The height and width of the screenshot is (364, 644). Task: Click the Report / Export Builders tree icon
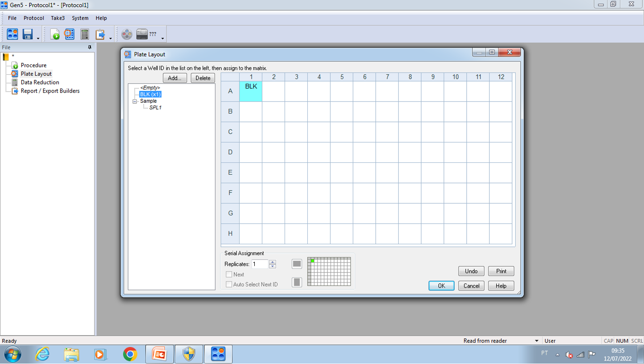(15, 91)
